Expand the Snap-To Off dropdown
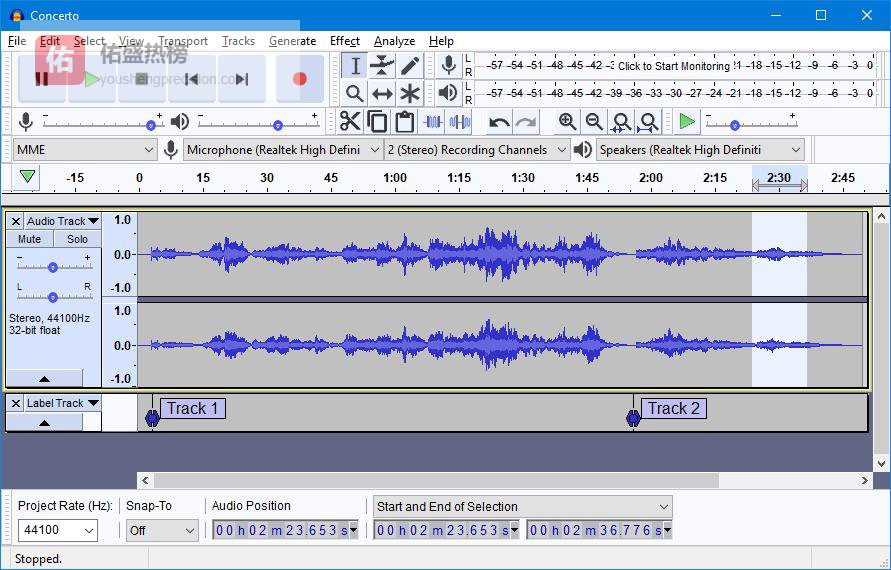 162,530
